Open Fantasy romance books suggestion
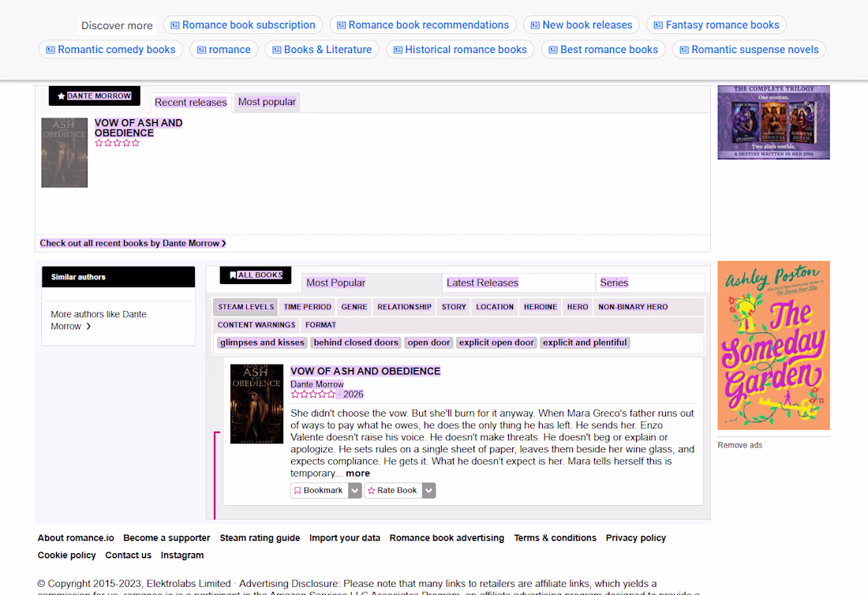 (716, 25)
